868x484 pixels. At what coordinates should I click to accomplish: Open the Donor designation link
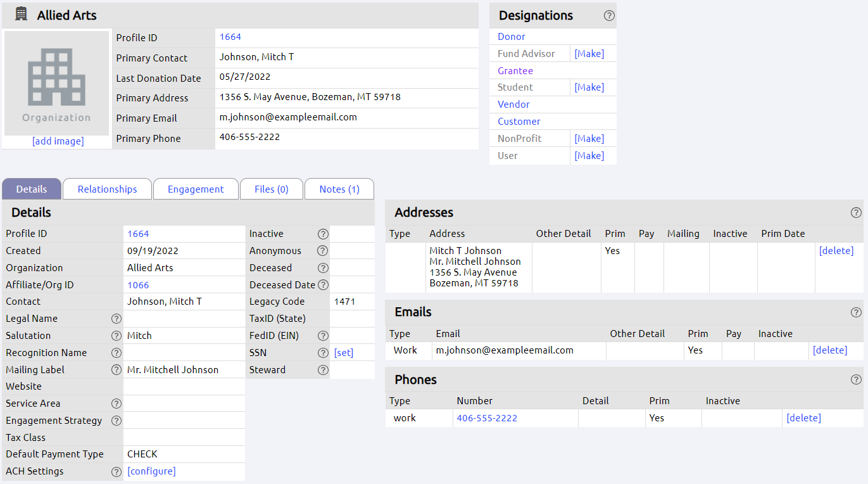pos(511,36)
